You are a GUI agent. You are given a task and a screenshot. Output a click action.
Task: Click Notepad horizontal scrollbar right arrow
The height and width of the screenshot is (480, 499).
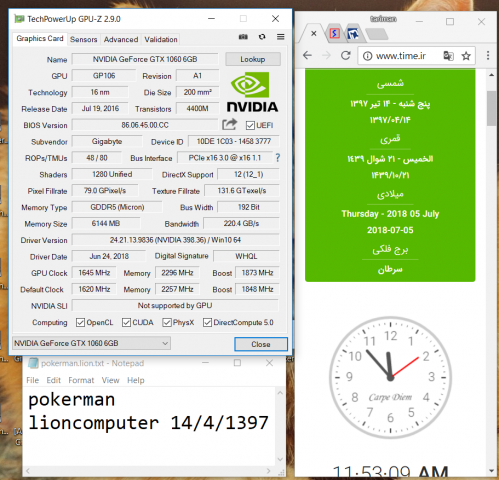coord(268,471)
